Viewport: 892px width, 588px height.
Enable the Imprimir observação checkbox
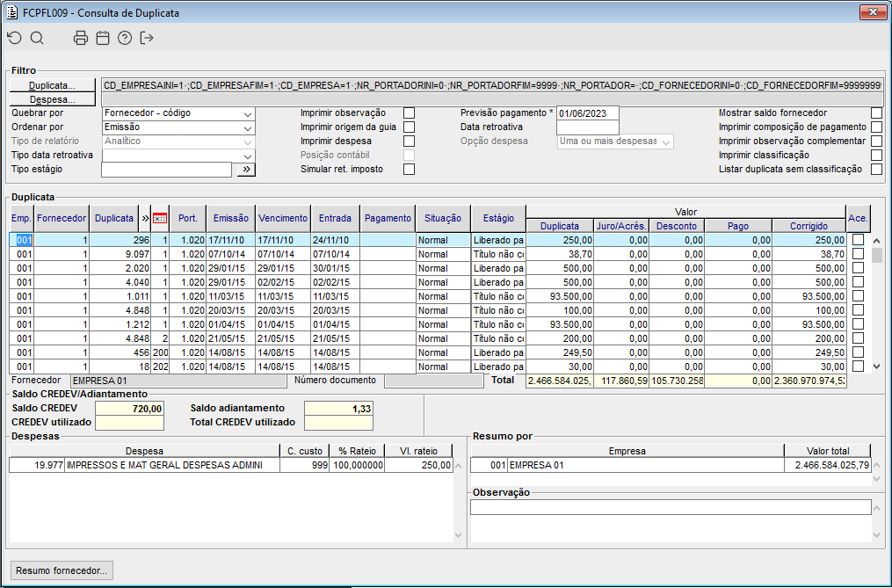click(409, 113)
